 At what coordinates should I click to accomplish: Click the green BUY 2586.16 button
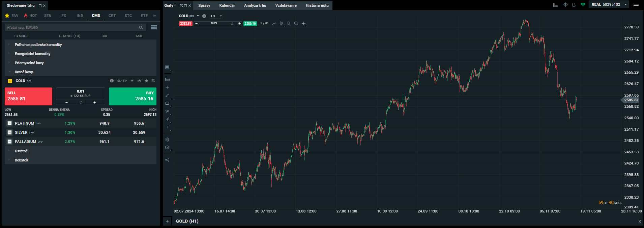133,96
